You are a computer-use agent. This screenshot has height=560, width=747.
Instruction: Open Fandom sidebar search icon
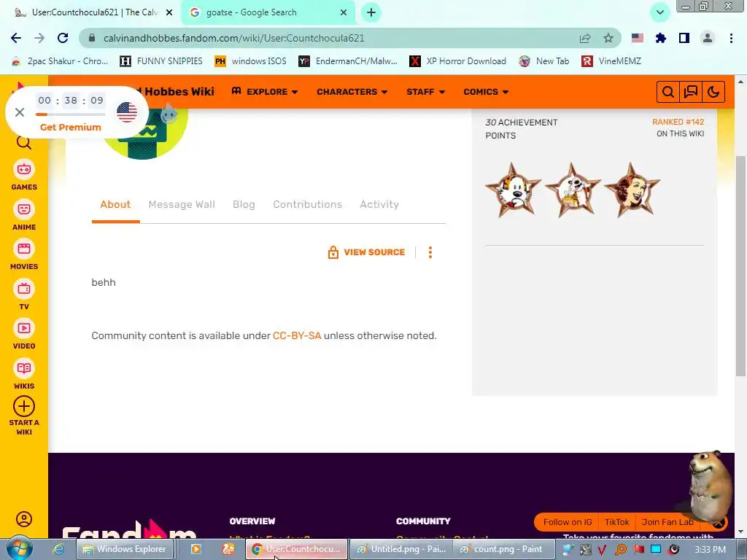(x=24, y=142)
